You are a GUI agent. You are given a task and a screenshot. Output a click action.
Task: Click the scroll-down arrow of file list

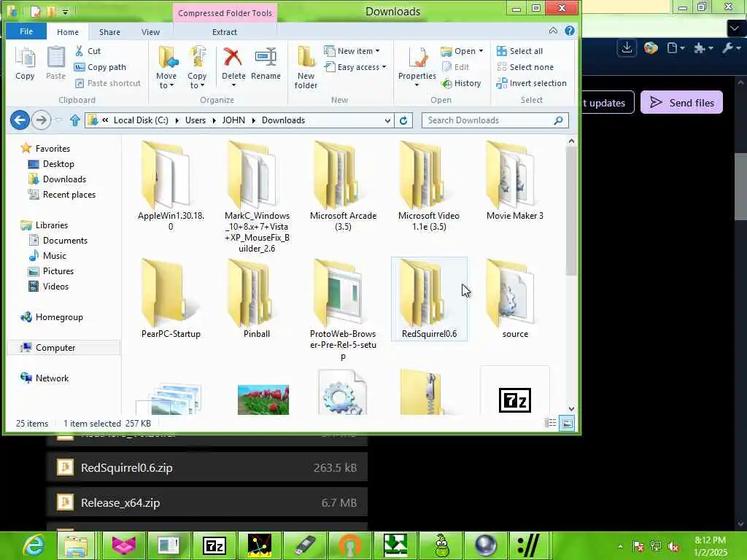[571, 409]
